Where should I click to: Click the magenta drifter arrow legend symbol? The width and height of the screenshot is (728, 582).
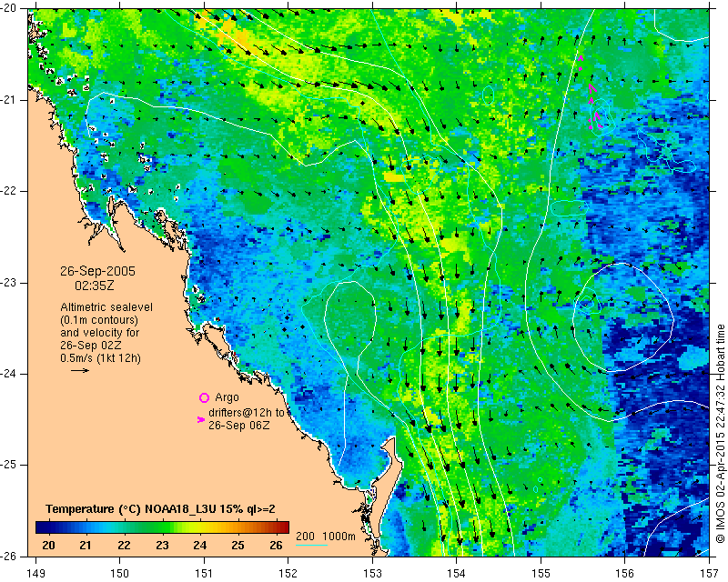click(x=201, y=419)
